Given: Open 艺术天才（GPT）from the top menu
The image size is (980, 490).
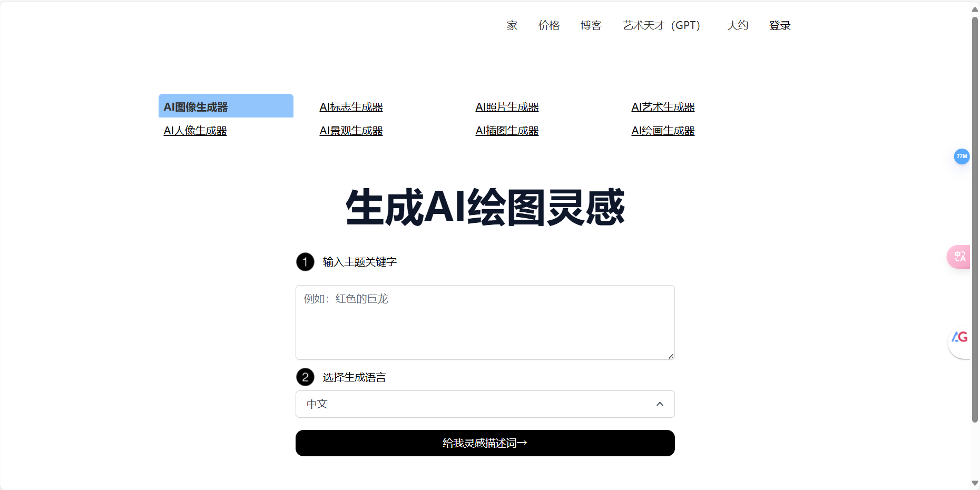Looking at the screenshot, I should (x=661, y=25).
